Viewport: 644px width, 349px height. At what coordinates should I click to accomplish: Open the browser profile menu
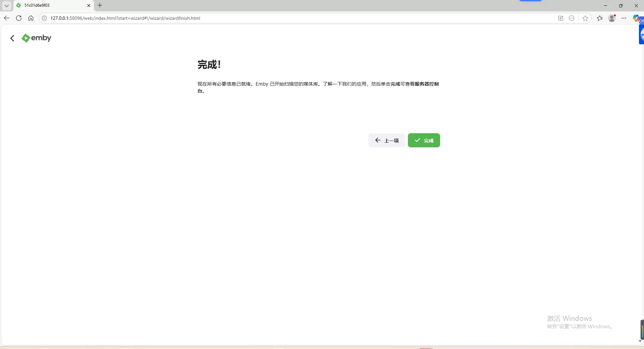612,18
